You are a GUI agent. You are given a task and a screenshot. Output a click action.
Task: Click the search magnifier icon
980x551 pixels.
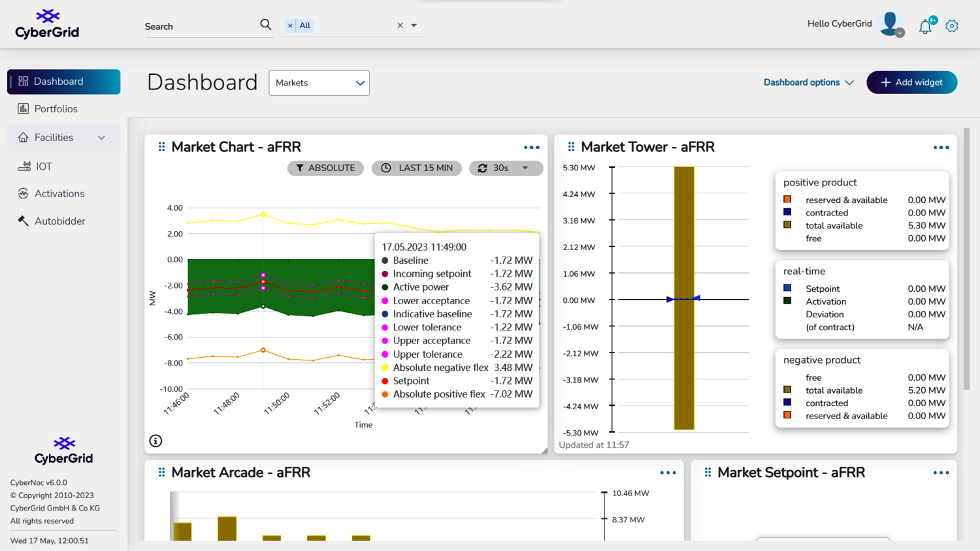(x=265, y=25)
